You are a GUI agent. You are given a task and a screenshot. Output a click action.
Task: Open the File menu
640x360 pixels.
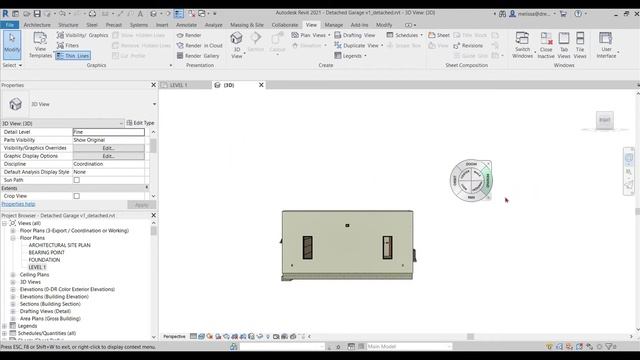[10, 25]
